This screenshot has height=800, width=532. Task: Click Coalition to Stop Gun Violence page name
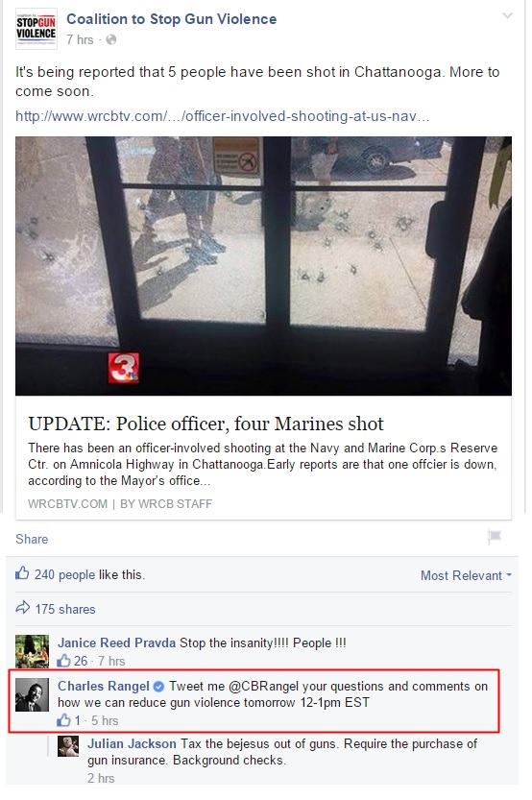(171, 19)
